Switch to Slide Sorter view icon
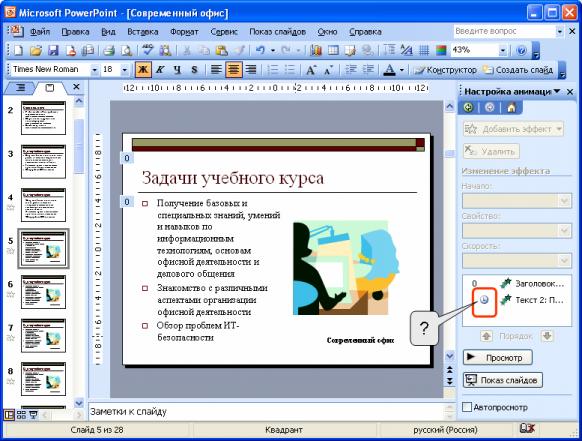 [21, 415]
